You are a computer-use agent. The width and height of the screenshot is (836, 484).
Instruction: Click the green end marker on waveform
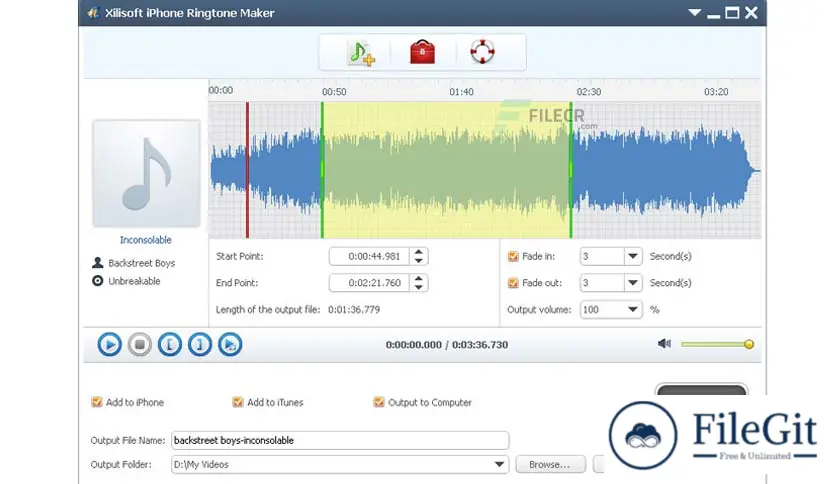pos(570,170)
